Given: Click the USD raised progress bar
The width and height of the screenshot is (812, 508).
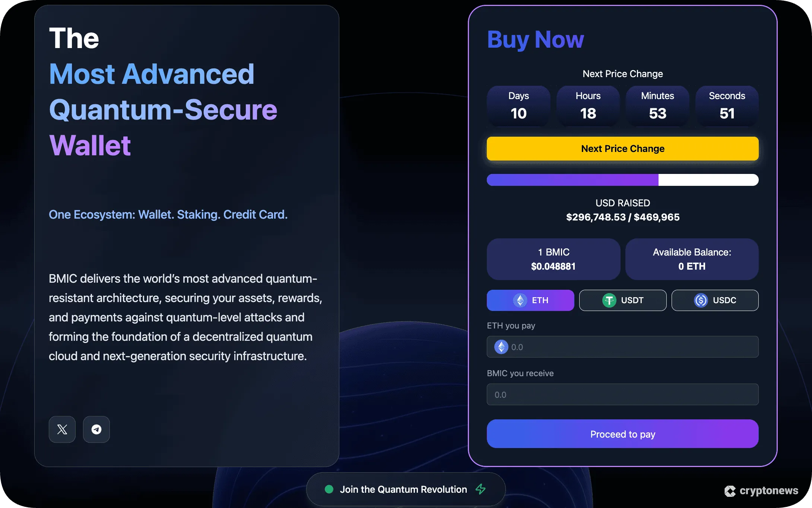Looking at the screenshot, I should pyautogui.click(x=622, y=180).
